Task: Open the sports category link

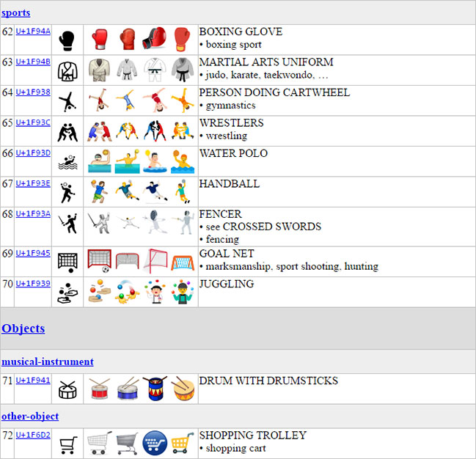Action: tap(16, 12)
